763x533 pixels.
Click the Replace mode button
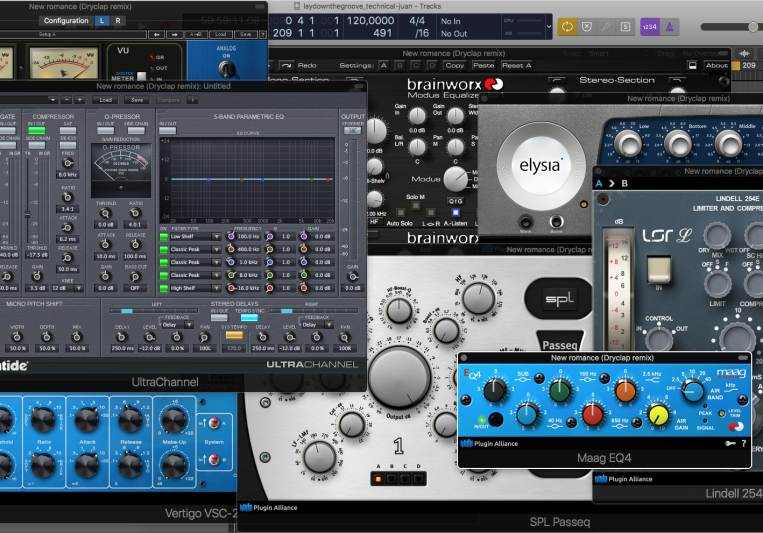(x=587, y=27)
